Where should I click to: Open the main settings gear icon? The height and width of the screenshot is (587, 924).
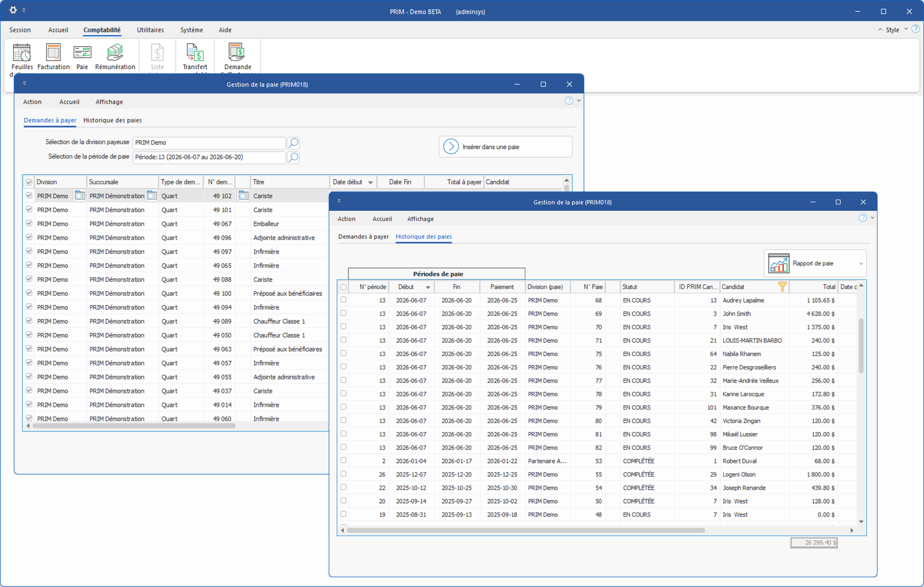pyautogui.click(x=13, y=10)
